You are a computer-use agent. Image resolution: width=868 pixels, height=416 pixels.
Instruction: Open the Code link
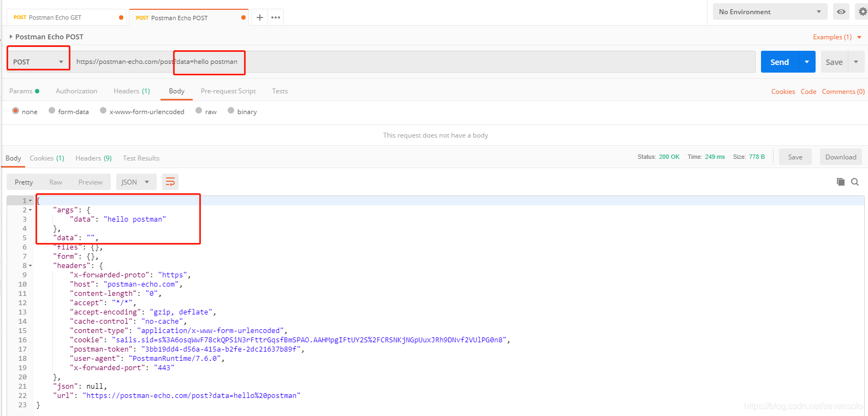[x=808, y=92]
